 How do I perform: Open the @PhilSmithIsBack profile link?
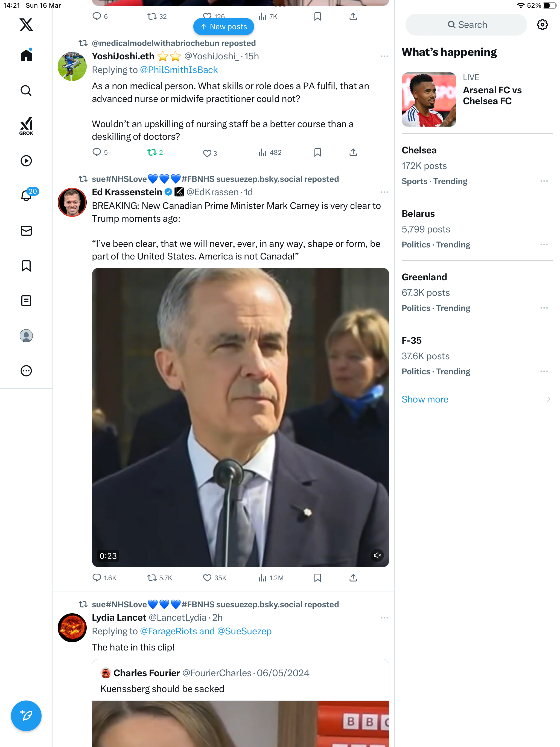[x=179, y=70]
